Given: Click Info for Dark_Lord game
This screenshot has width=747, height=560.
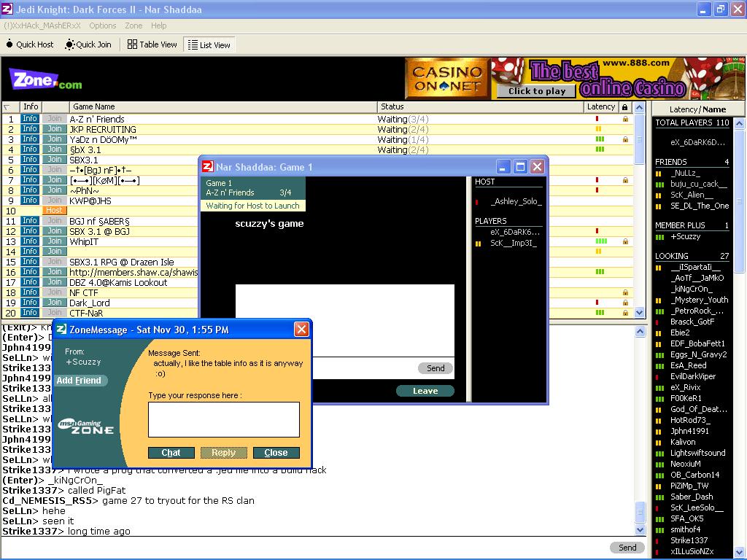Looking at the screenshot, I should click(29, 303).
